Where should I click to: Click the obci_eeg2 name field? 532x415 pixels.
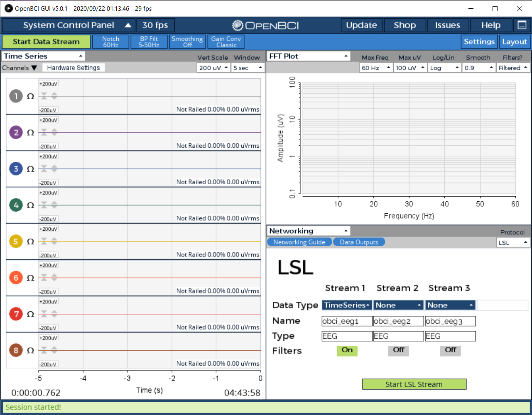click(398, 321)
